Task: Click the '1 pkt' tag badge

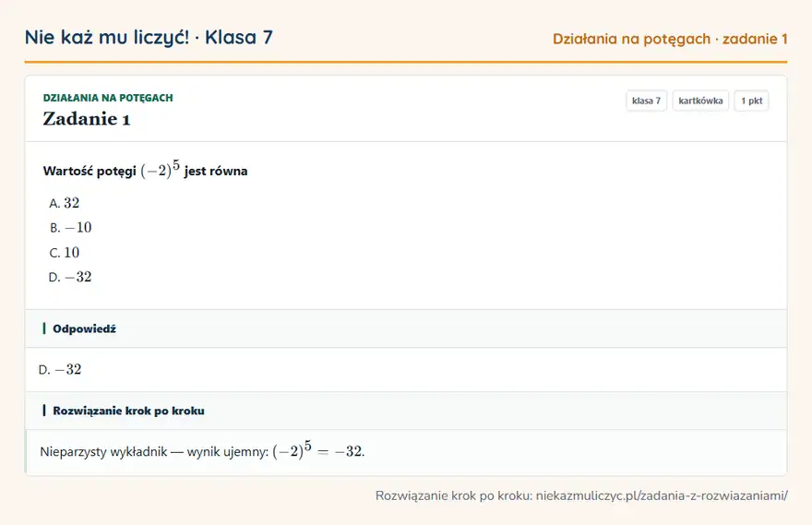Action: (751, 101)
